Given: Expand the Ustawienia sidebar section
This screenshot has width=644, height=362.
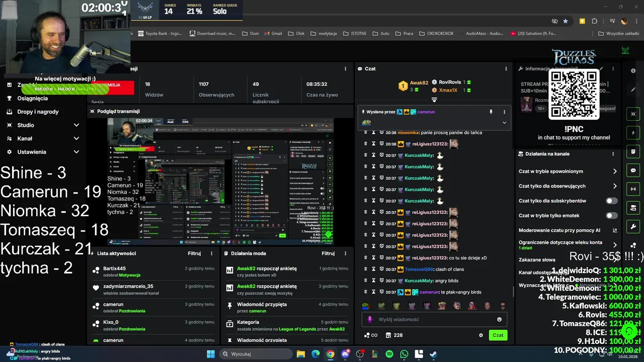Looking at the screenshot, I should point(76,152).
